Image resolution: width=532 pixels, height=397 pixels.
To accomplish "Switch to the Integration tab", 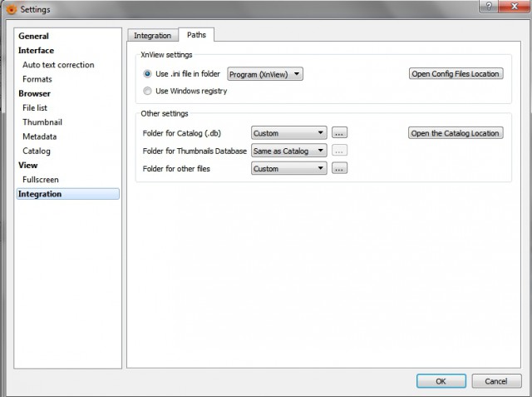I will (152, 35).
